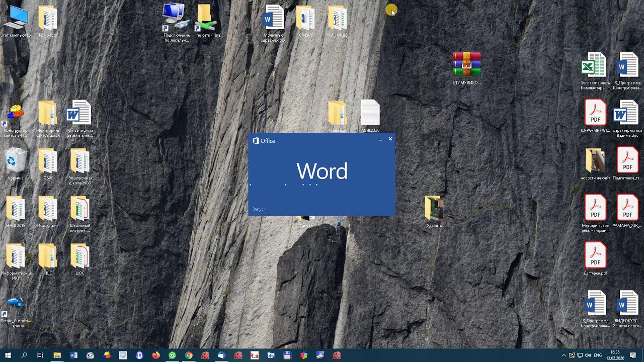Select the 'СФЕРА' folder icon

pos(305,21)
